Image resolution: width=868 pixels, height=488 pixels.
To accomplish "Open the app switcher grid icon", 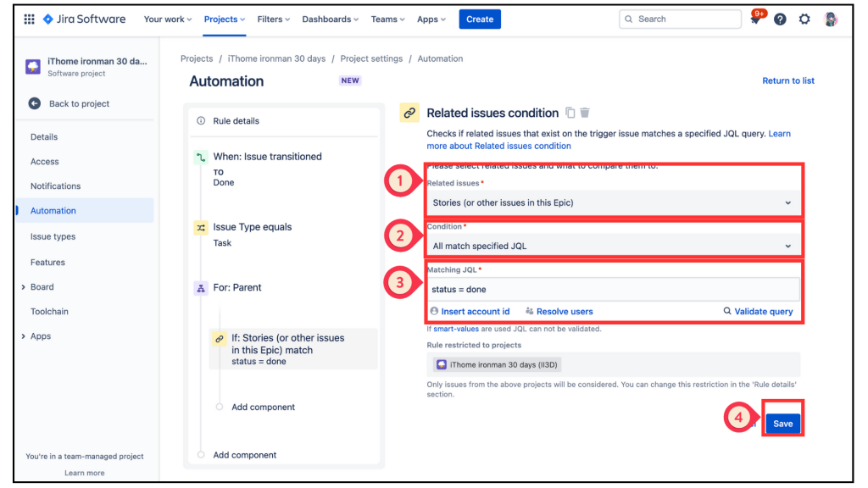I will coord(30,19).
